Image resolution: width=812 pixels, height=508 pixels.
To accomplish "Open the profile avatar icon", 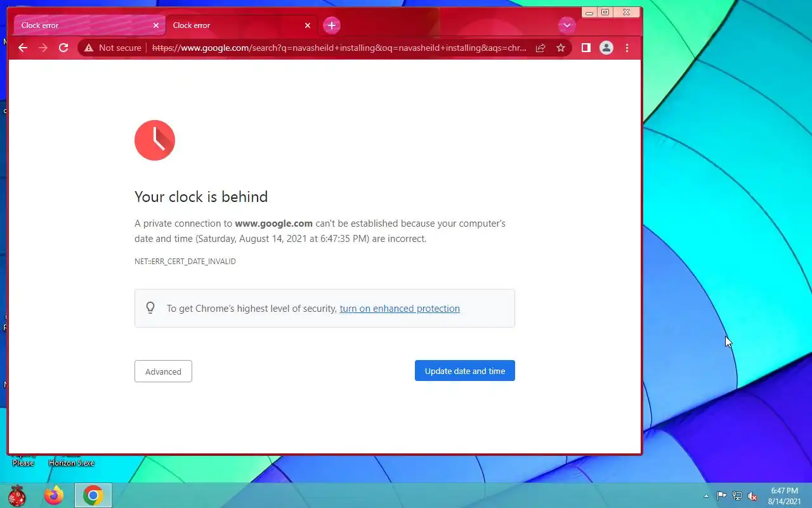I will tap(606, 48).
